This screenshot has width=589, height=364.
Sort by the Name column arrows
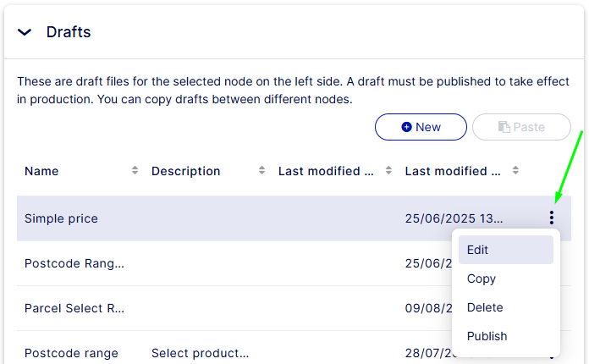coord(135,171)
